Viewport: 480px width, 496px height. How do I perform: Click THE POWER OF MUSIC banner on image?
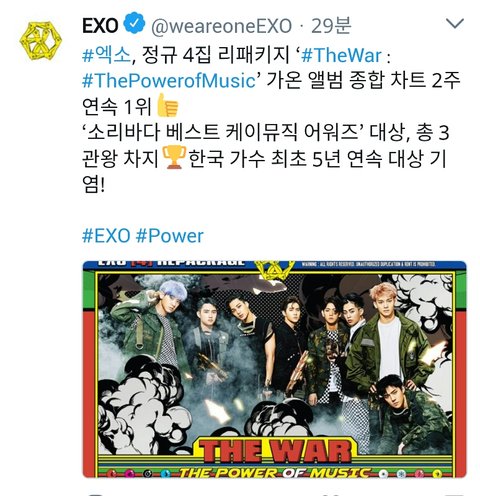(x=274, y=472)
